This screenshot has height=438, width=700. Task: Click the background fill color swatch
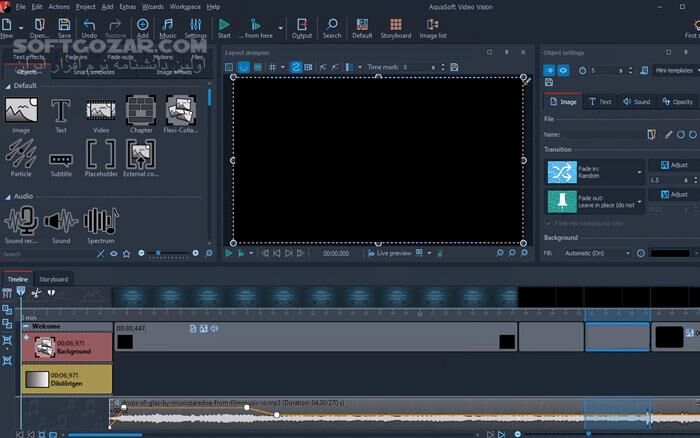click(x=670, y=253)
